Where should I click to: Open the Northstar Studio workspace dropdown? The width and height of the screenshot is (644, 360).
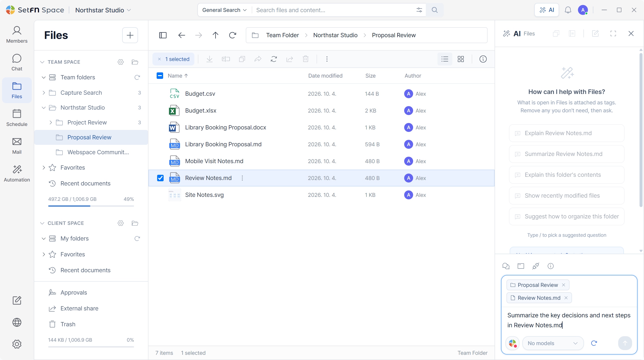103,10
